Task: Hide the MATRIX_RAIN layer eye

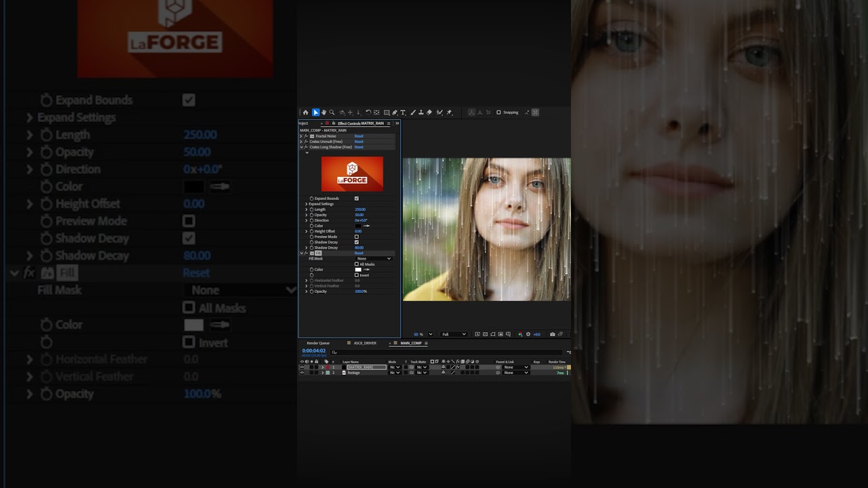Action: click(x=302, y=367)
